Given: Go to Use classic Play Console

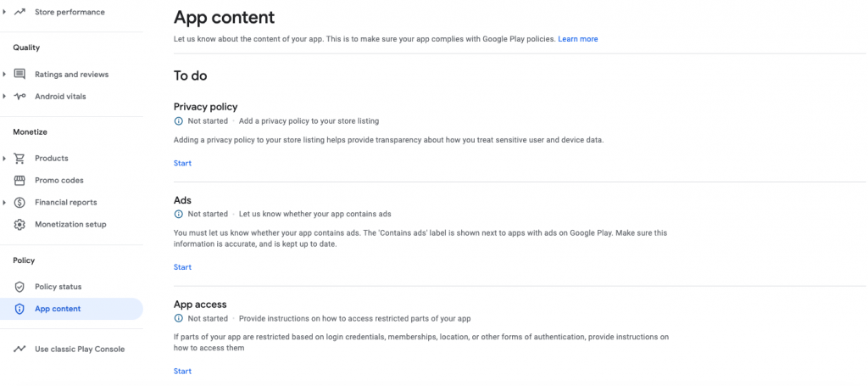Looking at the screenshot, I should (x=80, y=349).
